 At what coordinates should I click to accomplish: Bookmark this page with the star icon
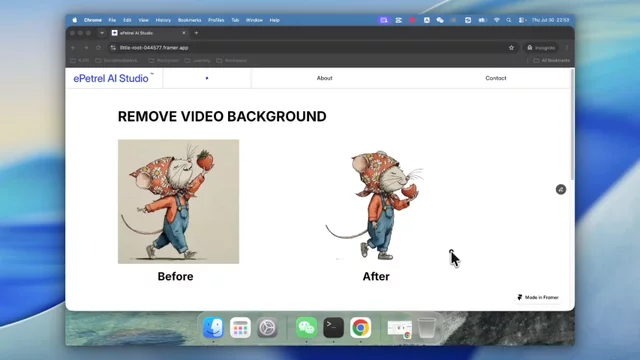click(x=511, y=48)
